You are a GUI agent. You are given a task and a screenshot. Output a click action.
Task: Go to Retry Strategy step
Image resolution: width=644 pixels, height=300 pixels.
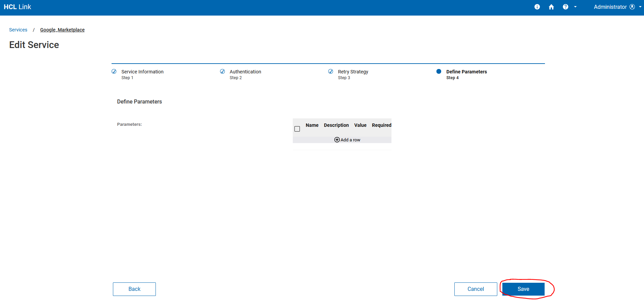(x=353, y=74)
